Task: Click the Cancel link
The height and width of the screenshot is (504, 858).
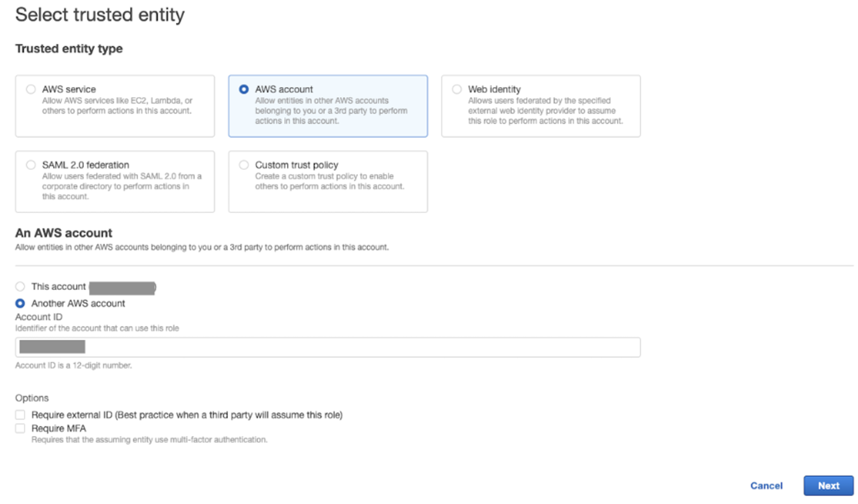Action: 766,486
